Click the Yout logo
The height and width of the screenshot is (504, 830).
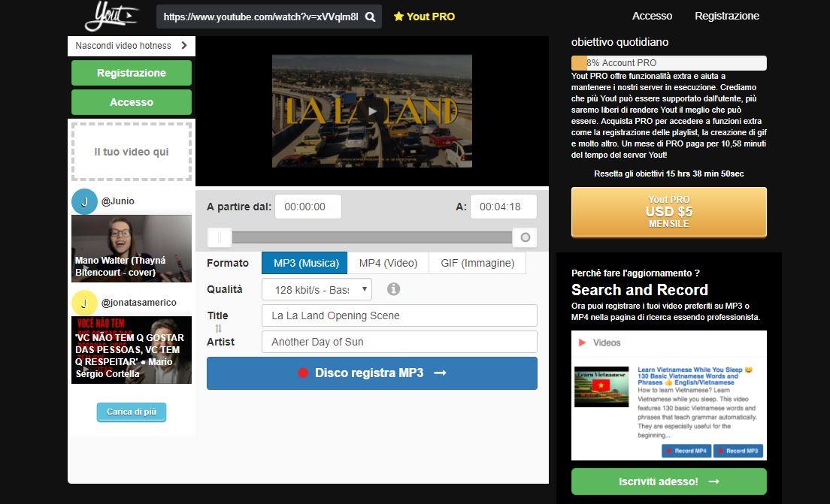pyautogui.click(x=112, y=16)
